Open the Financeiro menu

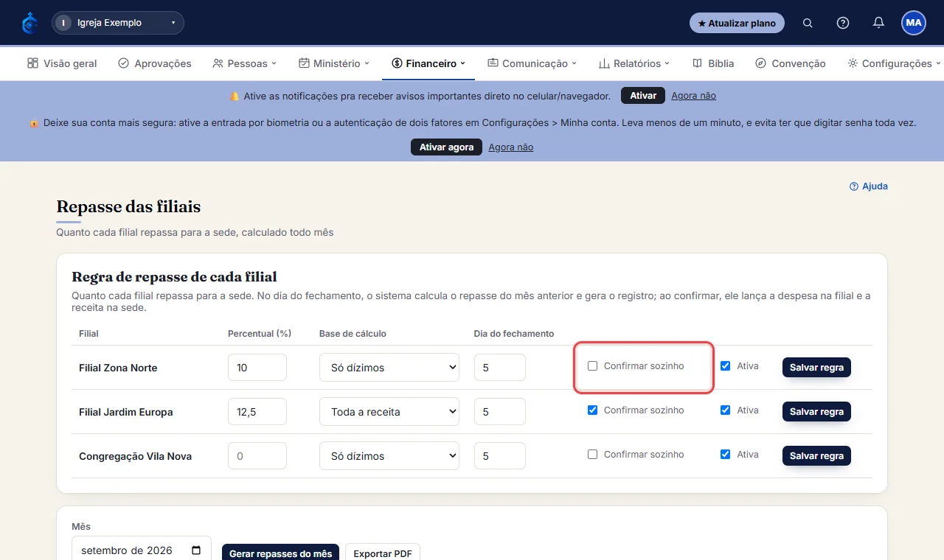click(x=428, y=63)
